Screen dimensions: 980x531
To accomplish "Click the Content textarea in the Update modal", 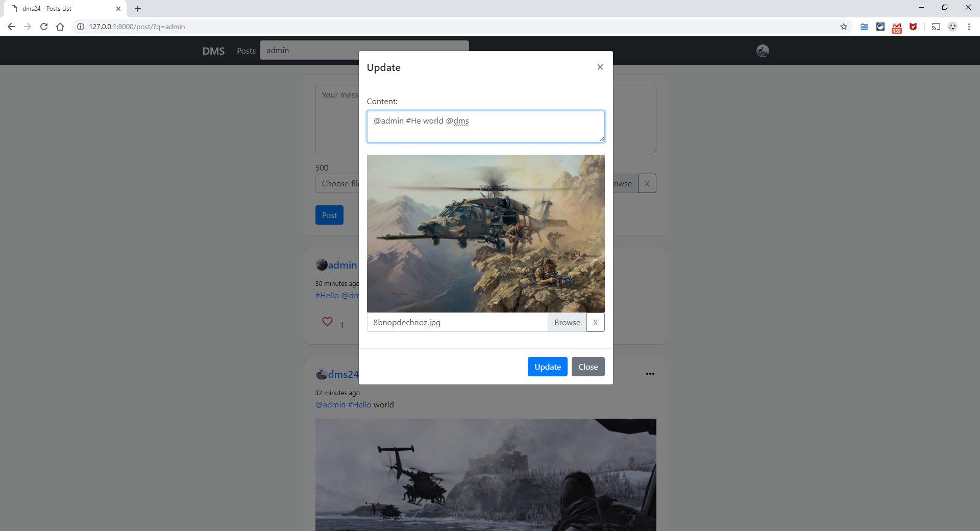I will 485,127.
